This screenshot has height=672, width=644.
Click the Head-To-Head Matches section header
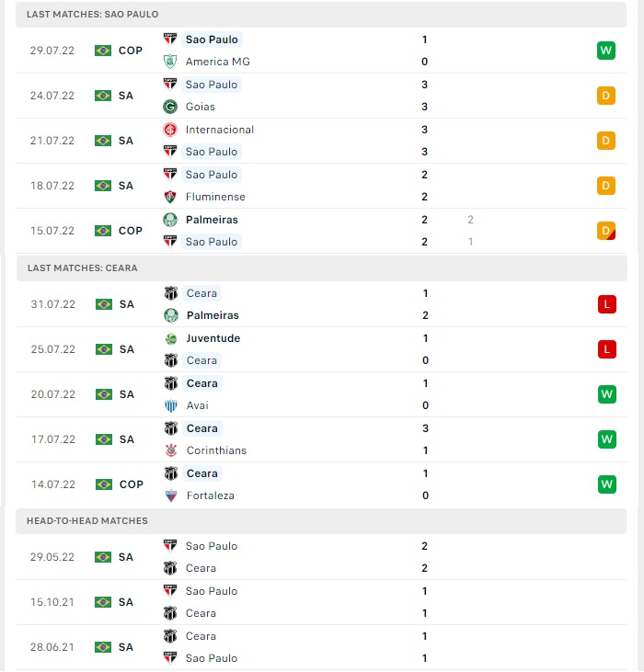(x=321, y=521)
